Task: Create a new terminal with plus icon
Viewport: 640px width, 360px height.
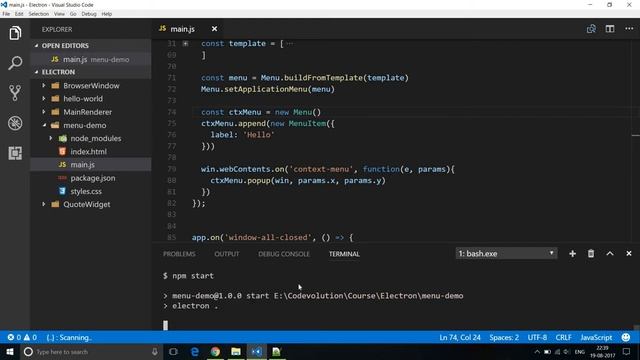Action: coord(572,254)
